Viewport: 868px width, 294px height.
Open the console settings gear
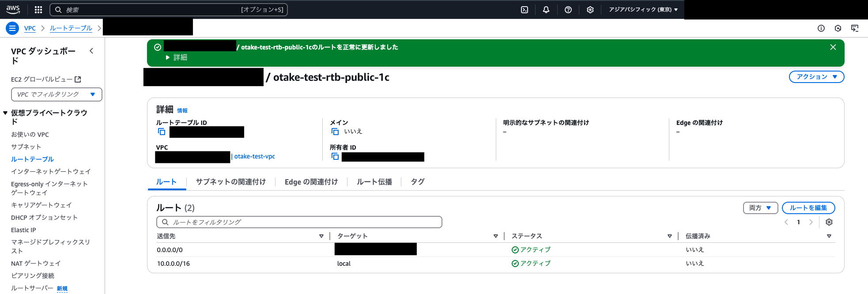(590, 10)
